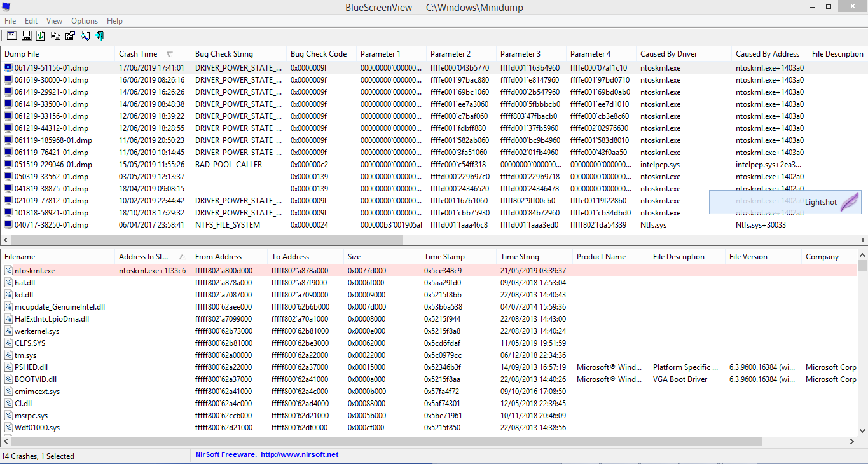Click the lower pane vertical scrollbar thumb
Screen dimensions: 868x464
click(862, 266)
